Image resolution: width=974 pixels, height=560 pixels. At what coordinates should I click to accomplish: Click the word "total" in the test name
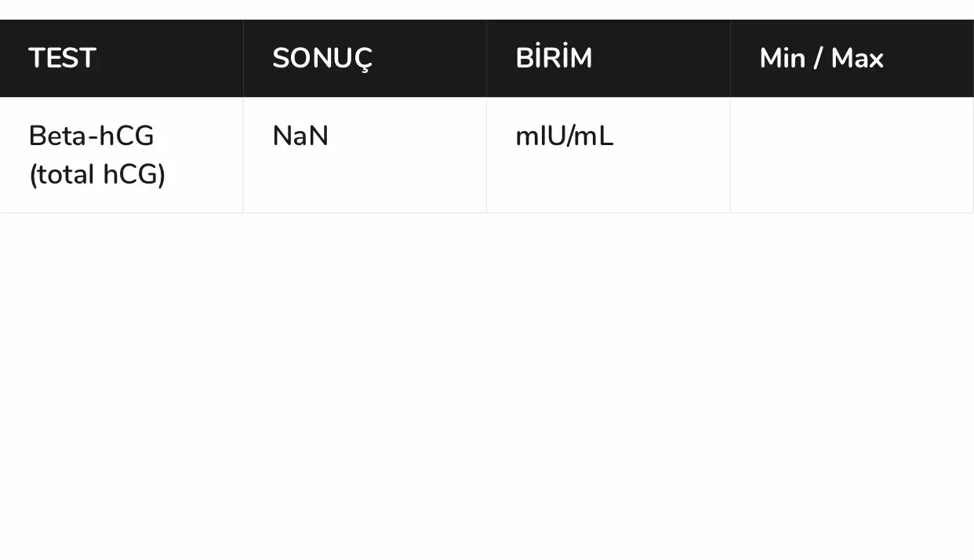67,174
